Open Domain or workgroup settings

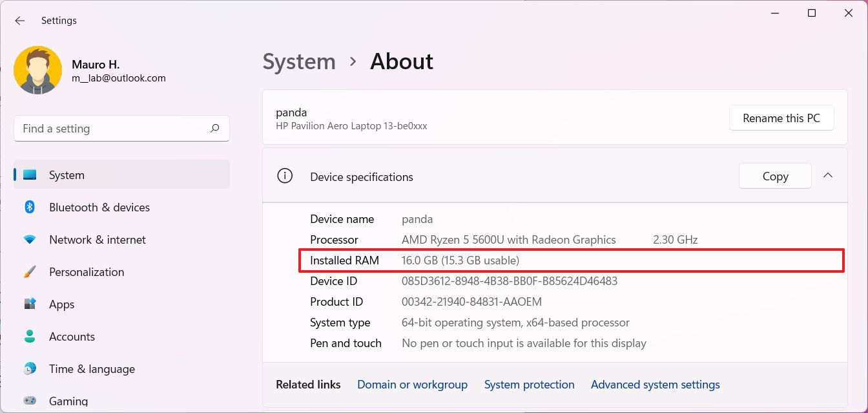pyautogui.click(x=412, y=384)
